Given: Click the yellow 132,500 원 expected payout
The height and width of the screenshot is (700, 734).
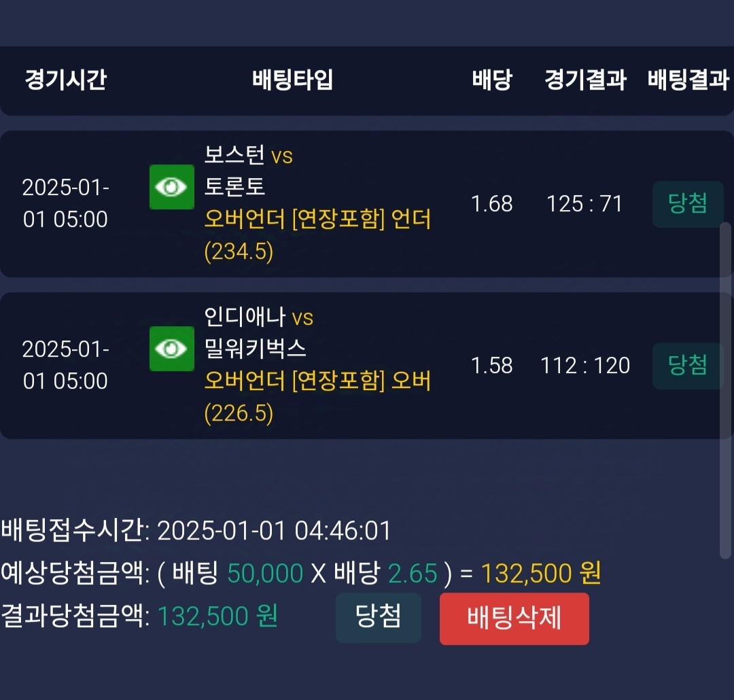Looking at the screenshot, I should pyautogui.click(x=540, y=574).
